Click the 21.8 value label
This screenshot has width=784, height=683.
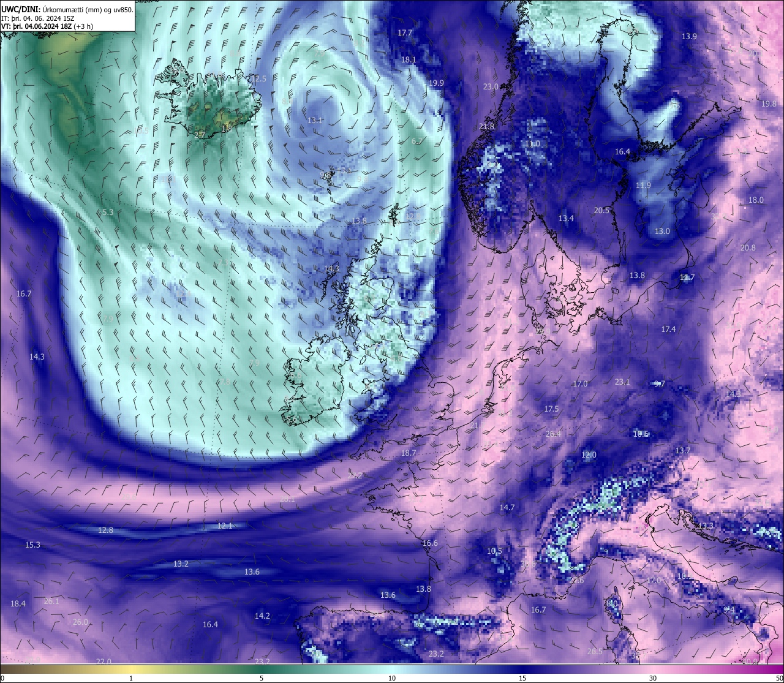tap(486, 127)
